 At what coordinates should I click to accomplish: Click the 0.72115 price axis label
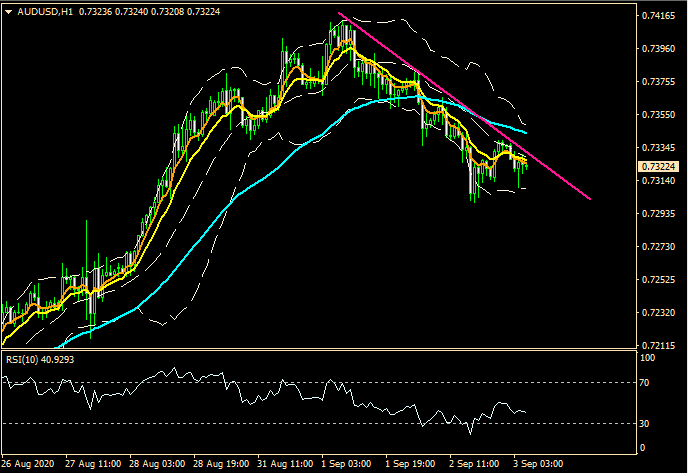657,346
